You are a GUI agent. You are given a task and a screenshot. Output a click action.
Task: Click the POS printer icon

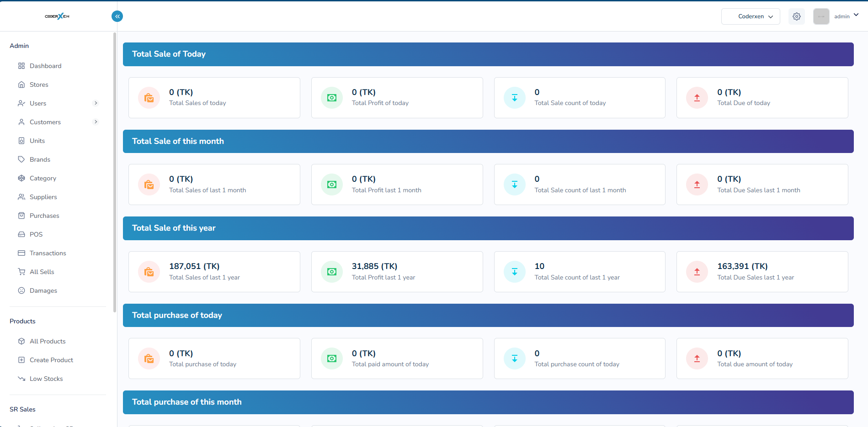[x=21, y=234]
